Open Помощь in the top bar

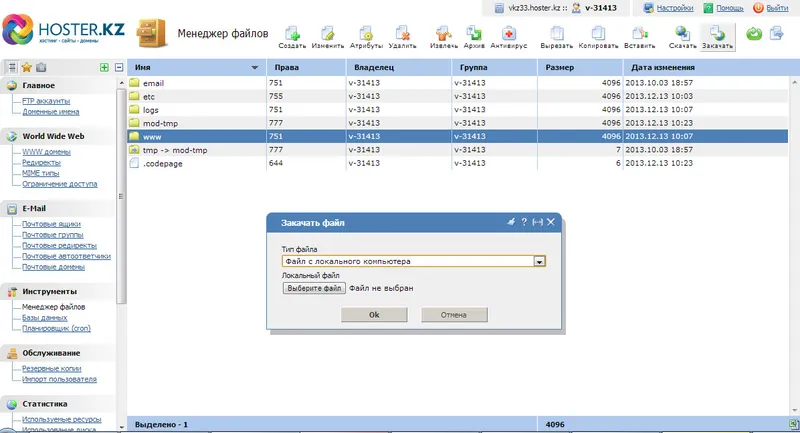click(730, 8)
